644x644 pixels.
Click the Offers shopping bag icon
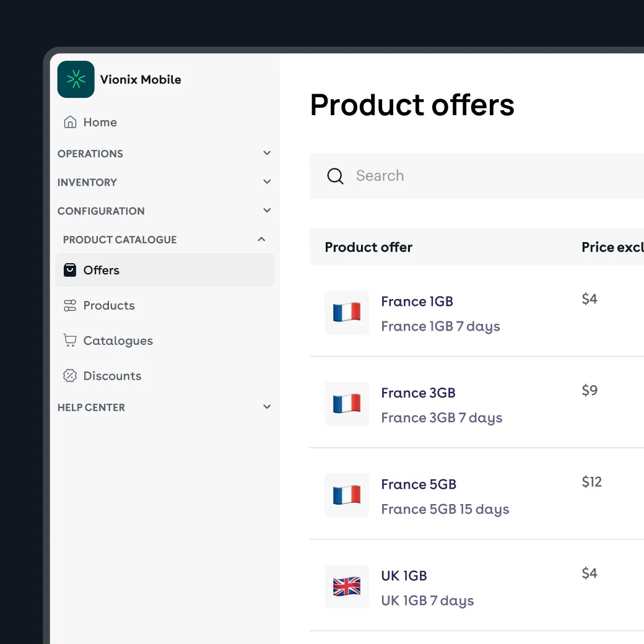tap(70, 270)
